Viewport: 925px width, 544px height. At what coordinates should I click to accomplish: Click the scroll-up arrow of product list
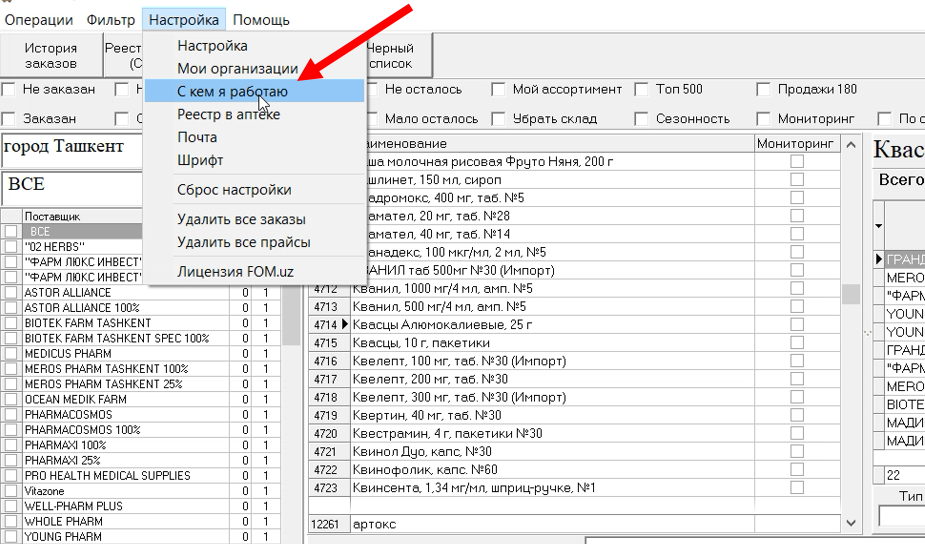point(851,145)
